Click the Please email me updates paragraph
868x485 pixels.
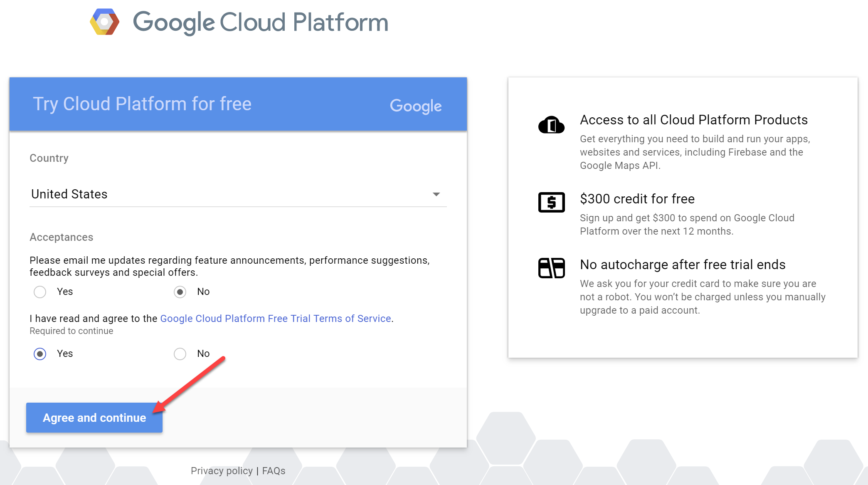[229, 266]
